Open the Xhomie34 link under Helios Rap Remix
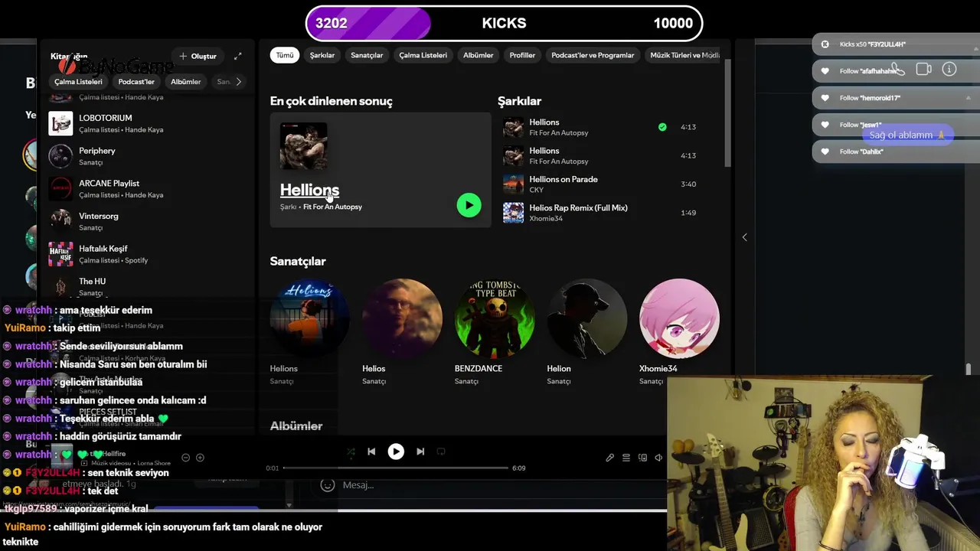Viewport: 980px width, 551px height. [546, 218]
